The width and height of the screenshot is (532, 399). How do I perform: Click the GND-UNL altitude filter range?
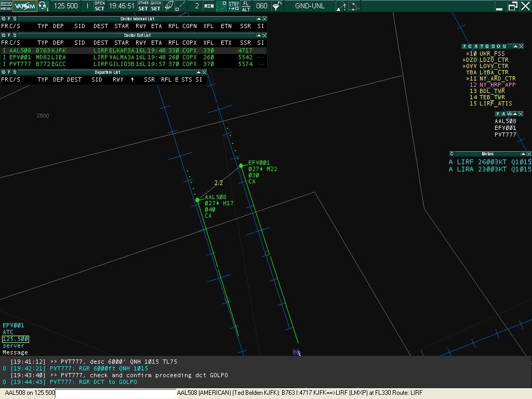pyautogui.click(x=310, y=6)
